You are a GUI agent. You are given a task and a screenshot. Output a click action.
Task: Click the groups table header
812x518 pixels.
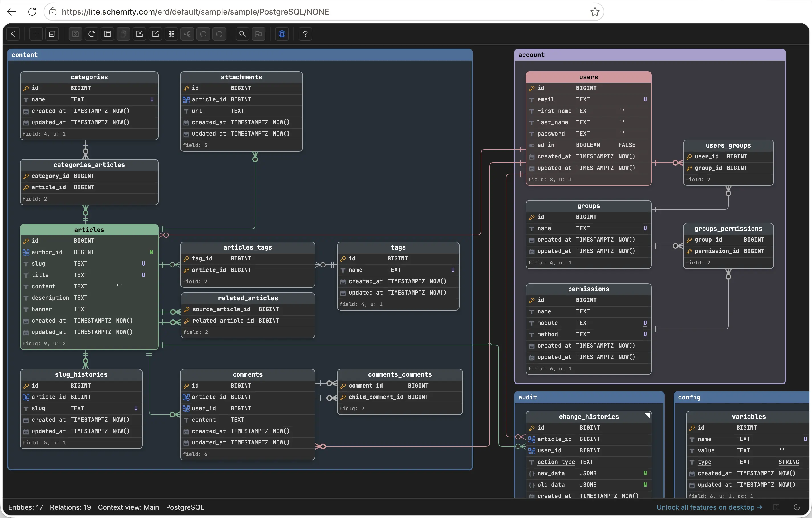tap(588, 206)
